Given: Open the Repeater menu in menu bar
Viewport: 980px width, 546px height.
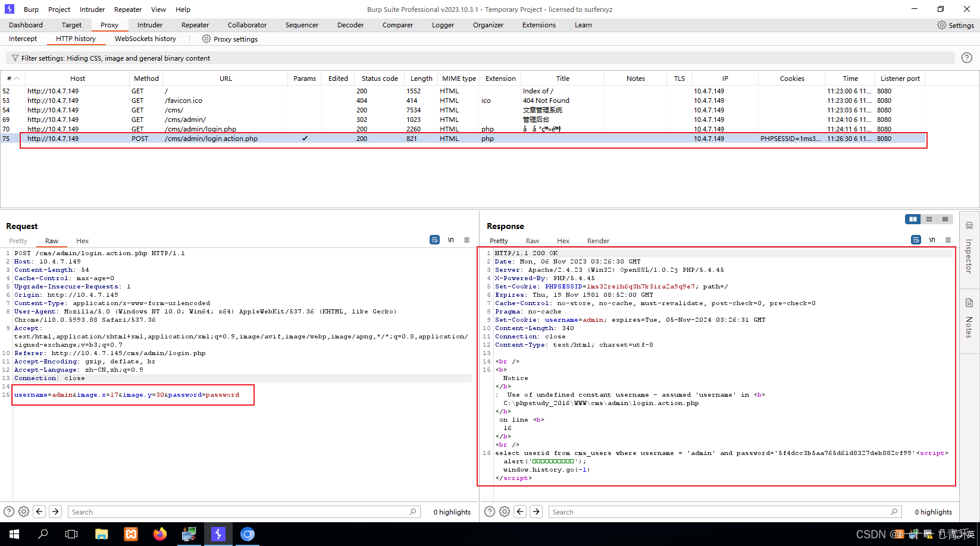Looking at the screenshot, I should [128, 10].
